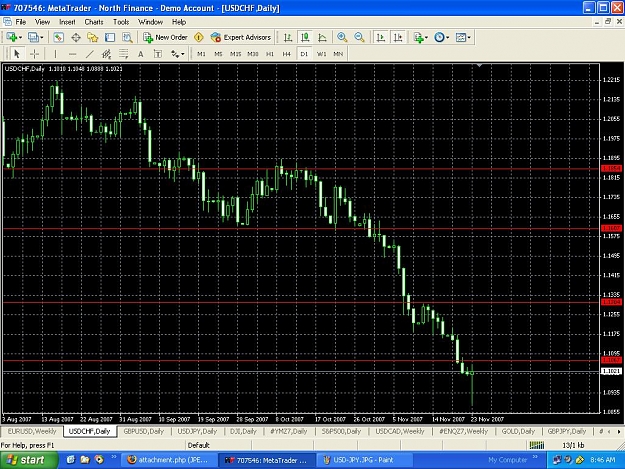Viewport: 625px width, 469px height.
Task: Open the Help menu
Action: coord(179,22)
